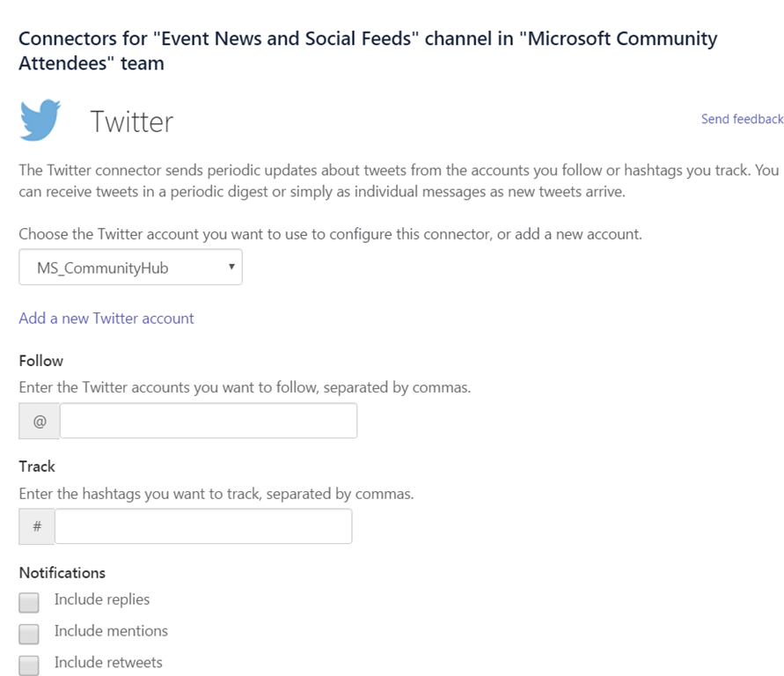Check the Include retweets checkbox
Image resolution: width=784 pixels, height=676 pixels.
click(x=29, y=665)
